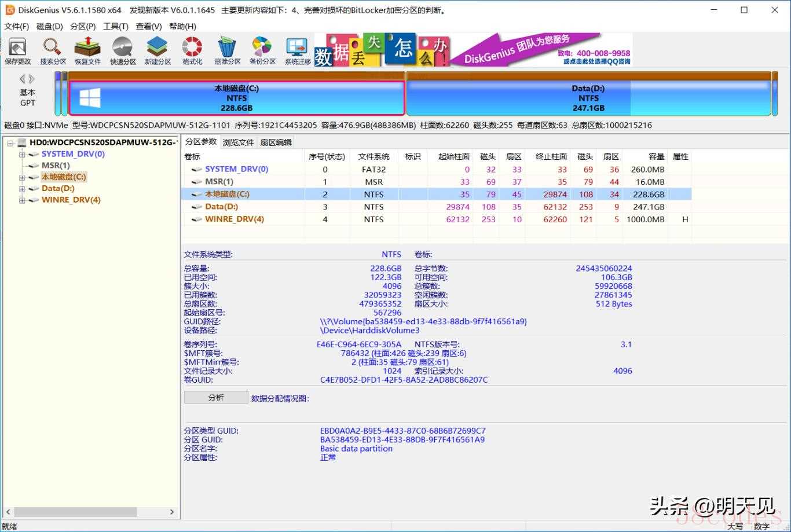Select SYSTEM_DRV(0) in the left tree
This screenshot has height=532, width=791.
[x=73, y=154]
